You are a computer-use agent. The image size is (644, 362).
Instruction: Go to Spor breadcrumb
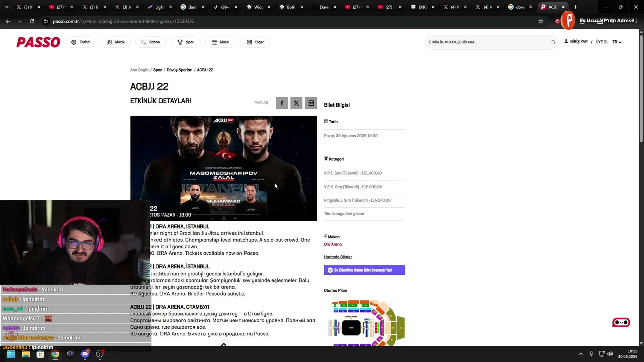[x=157, y=70]
